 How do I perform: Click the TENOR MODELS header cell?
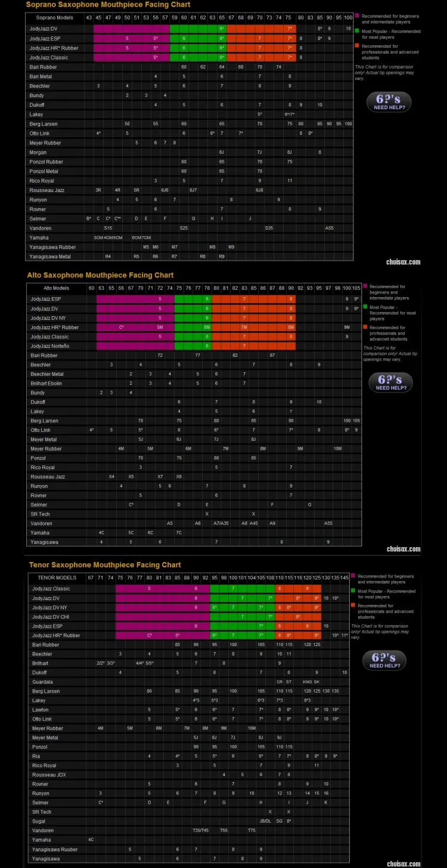click(x=57, y=577)
